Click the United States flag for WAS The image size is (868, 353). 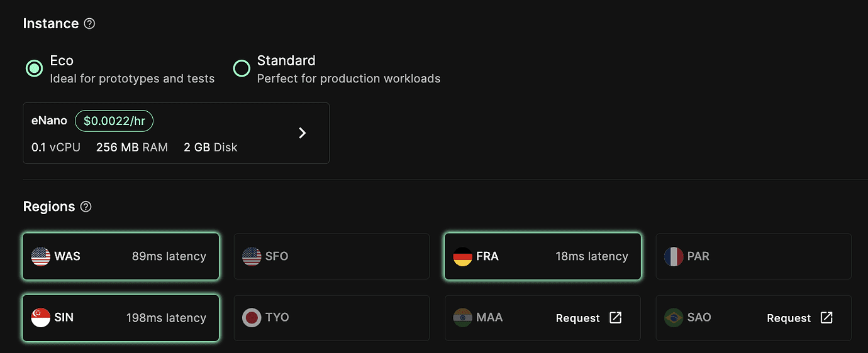click(x=41, y=256)
